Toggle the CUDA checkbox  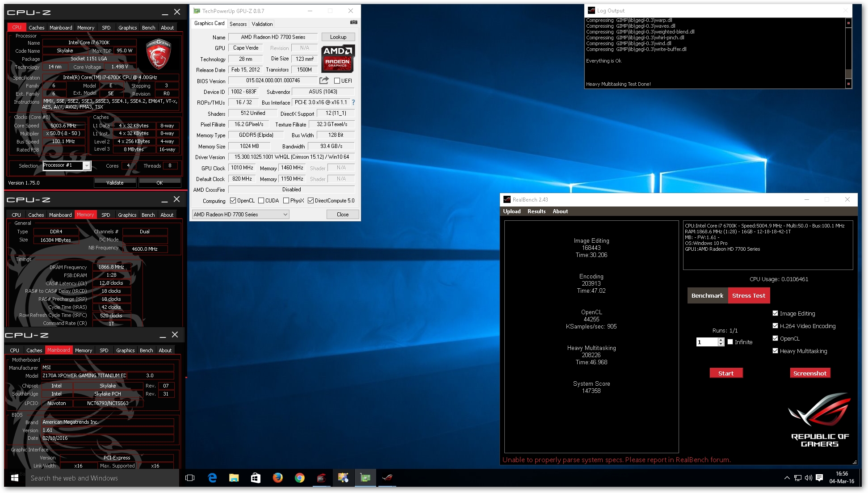(261, 201)
